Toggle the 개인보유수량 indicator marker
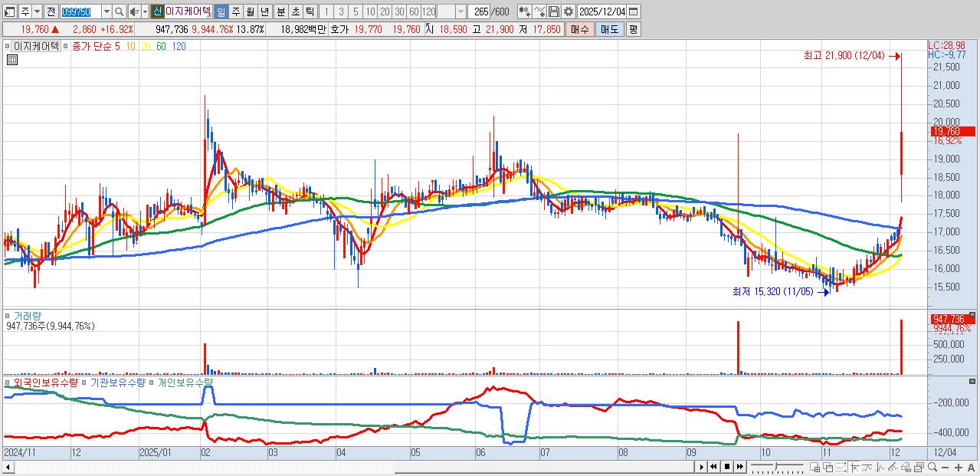The height and width of the screenshot is (476, 980). click(152, 382)
